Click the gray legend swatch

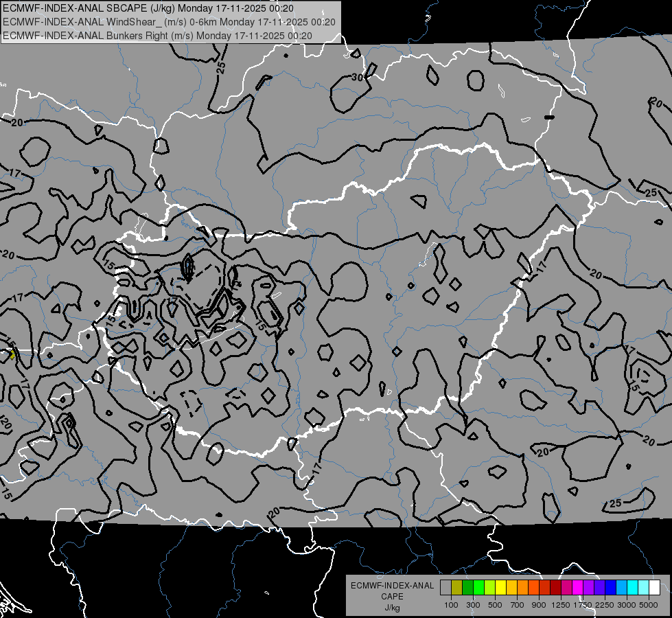[445, 587]
